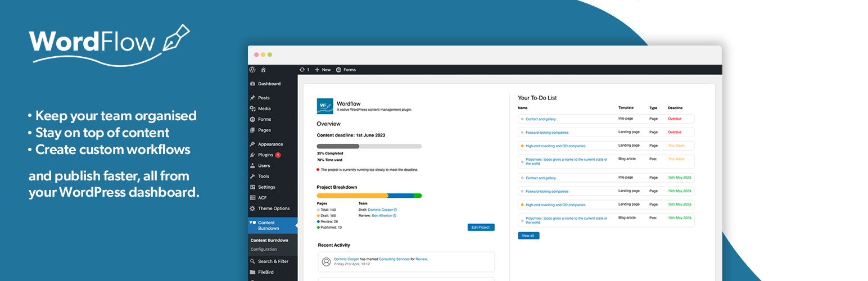868x281 pixels.
Task: Click the Users person icon
Action: click(x=252, y=166)
